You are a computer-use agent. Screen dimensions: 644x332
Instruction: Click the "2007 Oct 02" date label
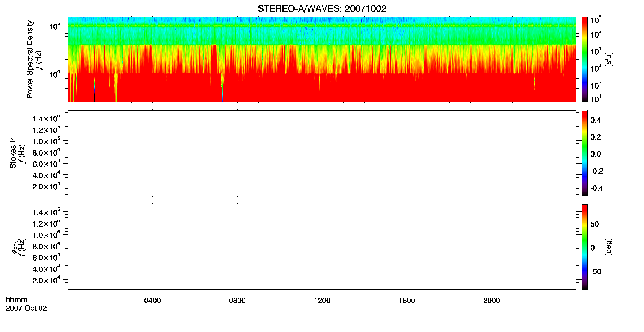26,308
